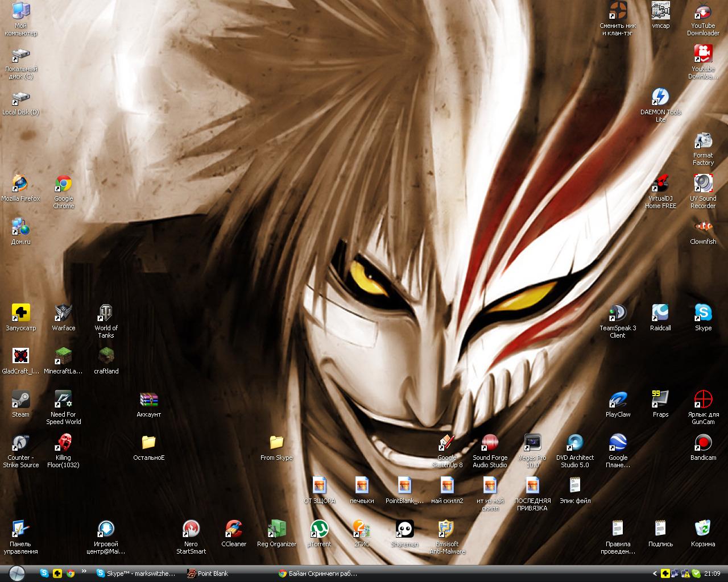Switch to Skype taskbar window button
Screen dimensions: 728x582
[136, 573]
